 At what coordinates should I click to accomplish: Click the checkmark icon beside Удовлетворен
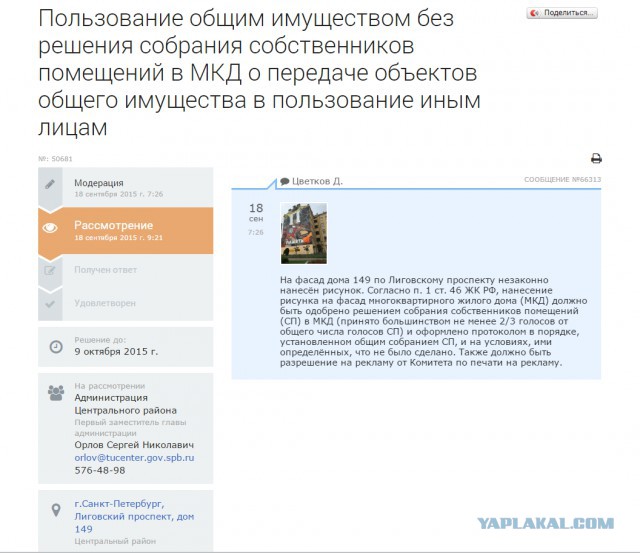[50, 304]
